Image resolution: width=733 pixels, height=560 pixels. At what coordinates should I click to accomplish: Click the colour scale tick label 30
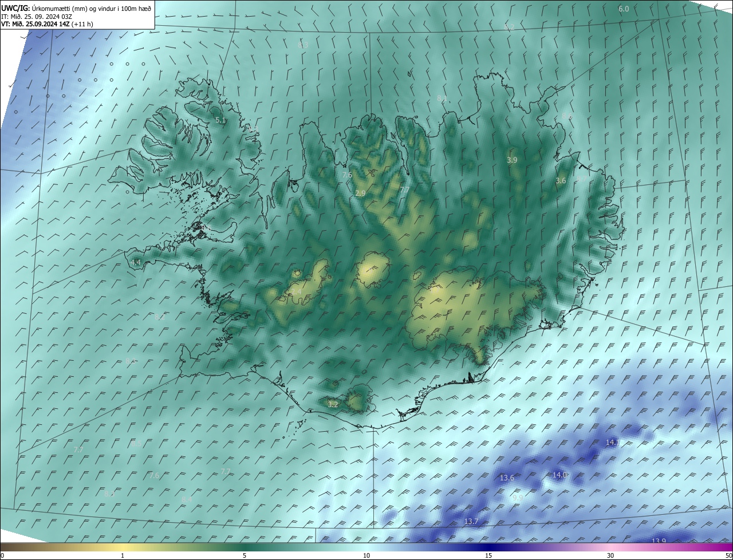610,555
